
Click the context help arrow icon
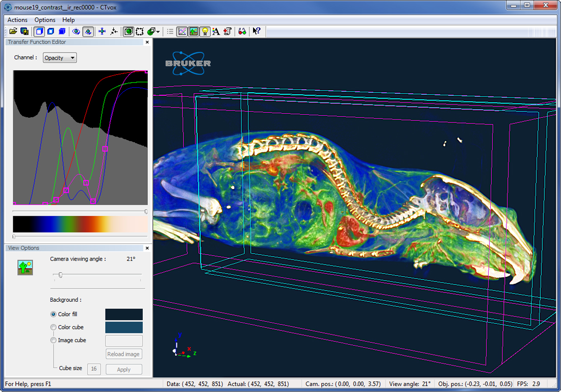(x=256, y=31)
